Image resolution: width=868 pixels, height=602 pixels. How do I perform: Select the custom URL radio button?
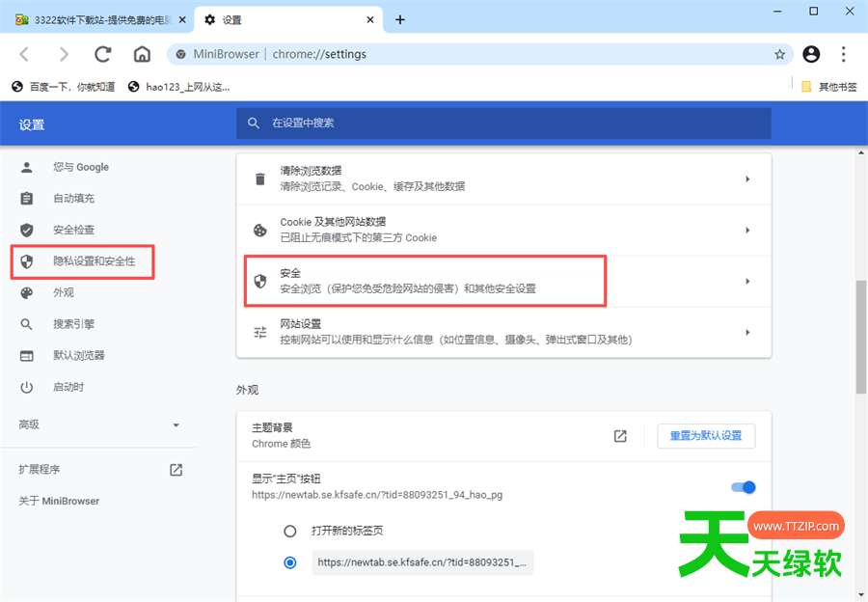click(290, 562)
